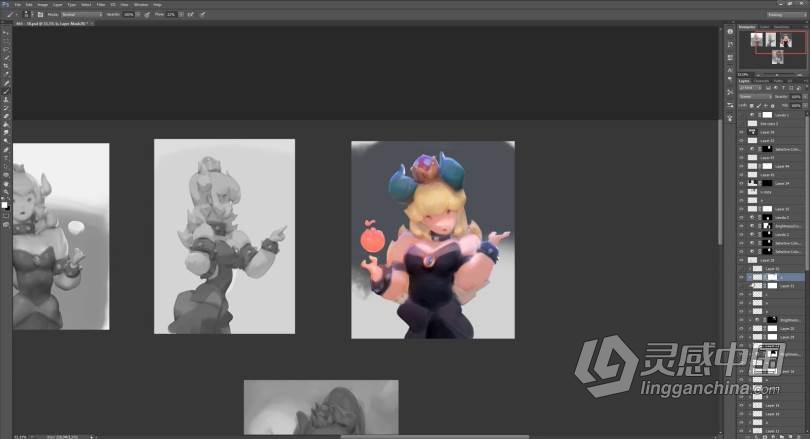Click the Flow value field

[x=171, y=14]
